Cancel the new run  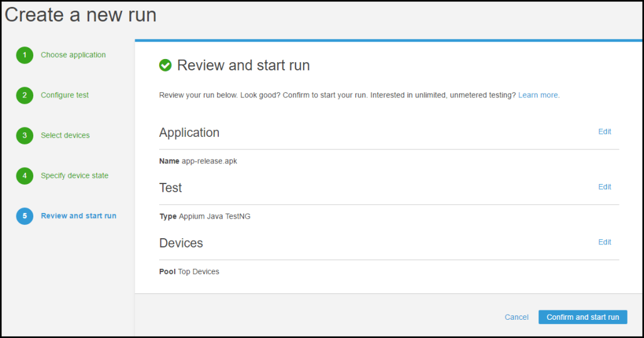click(x=516, y=317)
